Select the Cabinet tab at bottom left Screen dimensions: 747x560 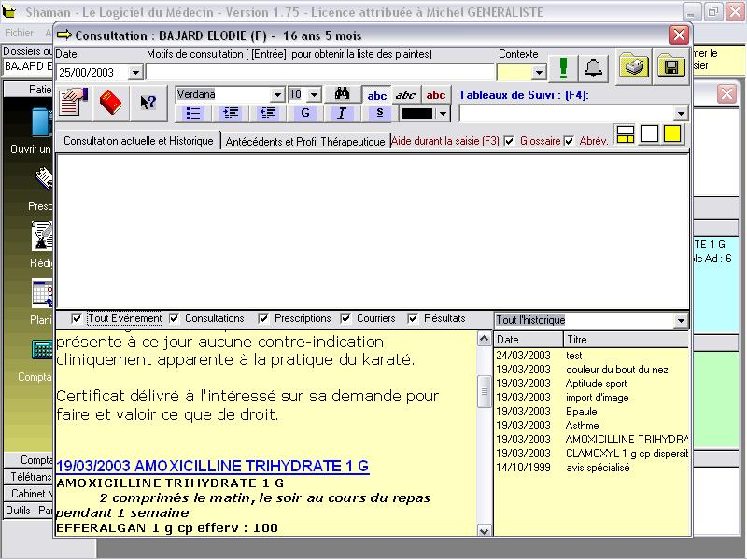coord(29,494)
